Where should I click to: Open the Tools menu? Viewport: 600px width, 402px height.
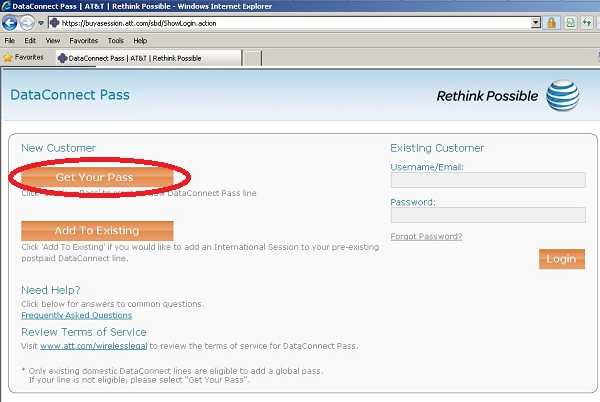(x=116, y=41)
